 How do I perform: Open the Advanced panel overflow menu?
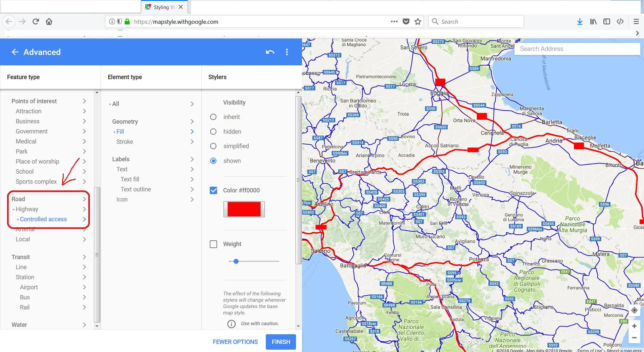pyautogui.click(x=287, y=52)
